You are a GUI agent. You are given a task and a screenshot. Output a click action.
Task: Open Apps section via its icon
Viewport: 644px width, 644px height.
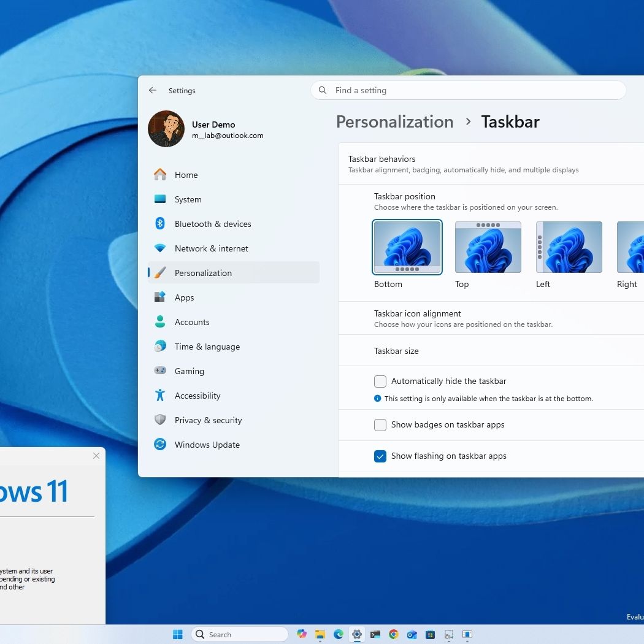point(160,297)
